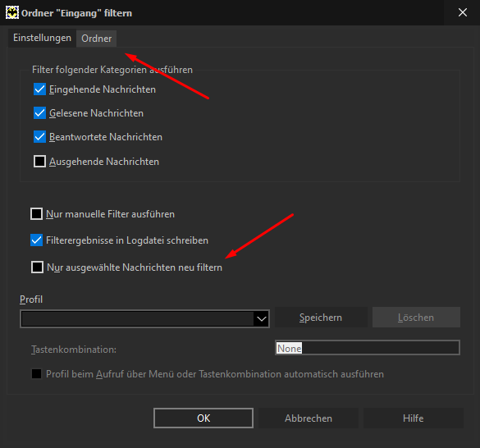Switch to the Ordner tab
This screenshot has width=480, height=448.
(97, 39)
